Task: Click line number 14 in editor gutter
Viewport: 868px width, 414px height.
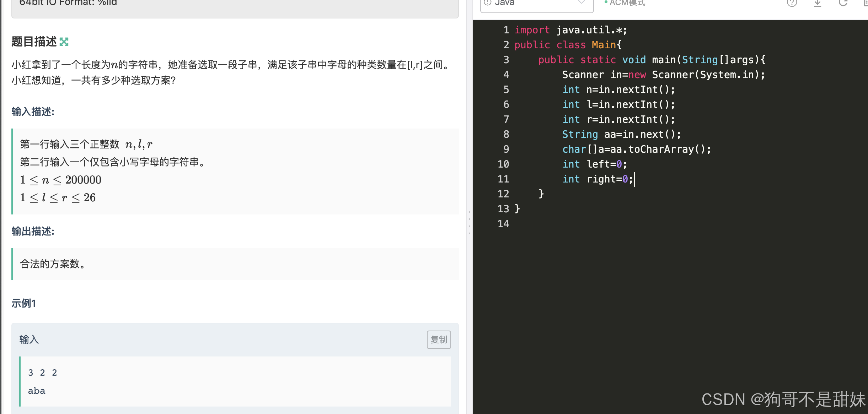Action: click(x=503, y=224)
